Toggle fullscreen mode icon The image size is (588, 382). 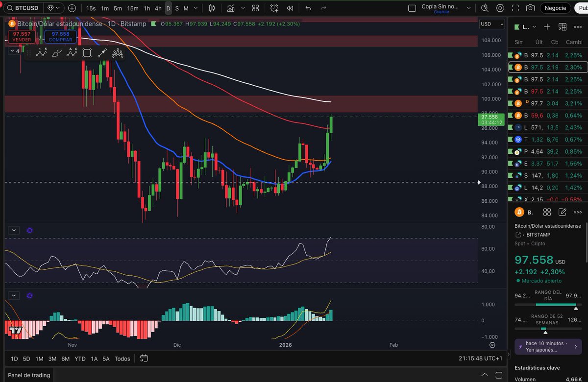click(515, 8)
